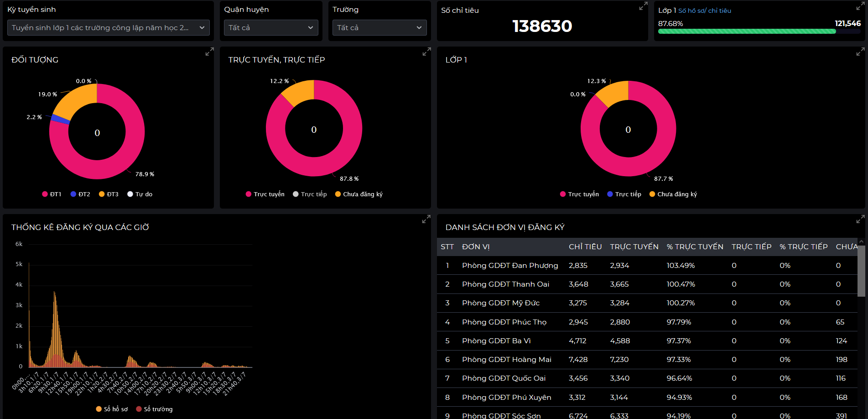
Task: Toggle ĐT1 legend in ĐỐI TƯỢNG chart
Action: tap(52, 194)
